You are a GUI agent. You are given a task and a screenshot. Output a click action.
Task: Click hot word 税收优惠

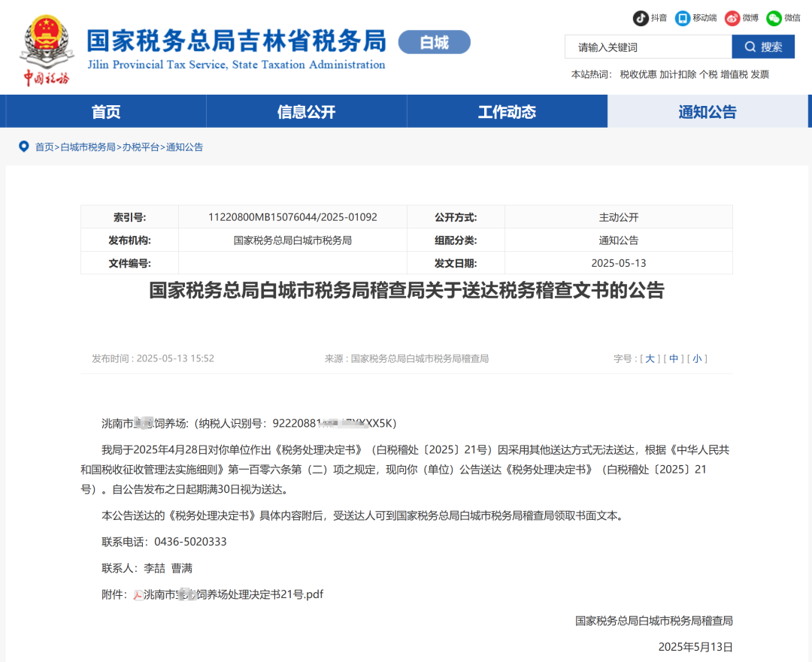638,74
